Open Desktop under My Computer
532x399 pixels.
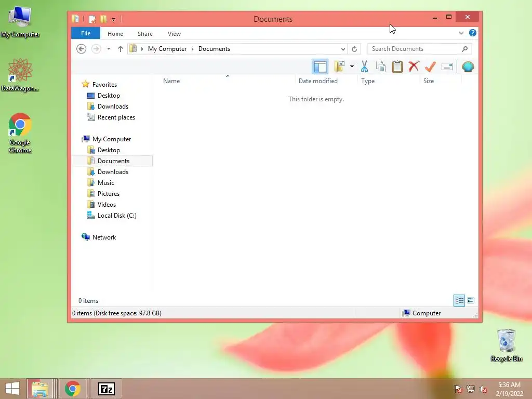coord(109,150)
